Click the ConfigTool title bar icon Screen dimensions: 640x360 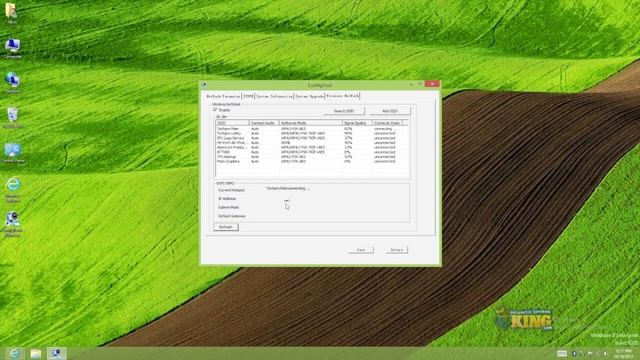(x=204, y=85)
